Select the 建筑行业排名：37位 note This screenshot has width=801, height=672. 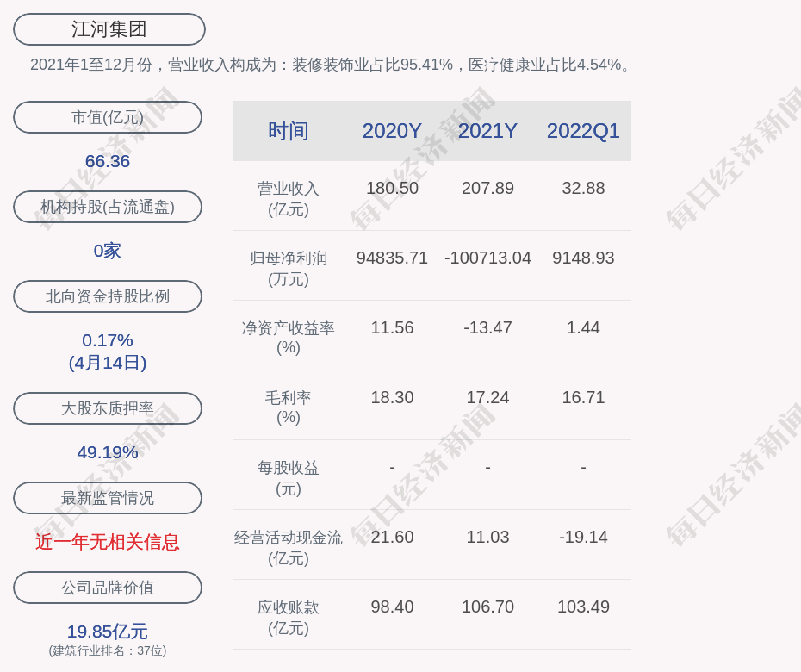108,650
